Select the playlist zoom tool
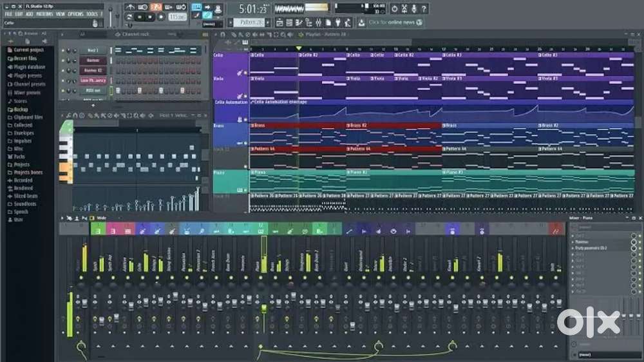644x362 pixels. point(283,35)
